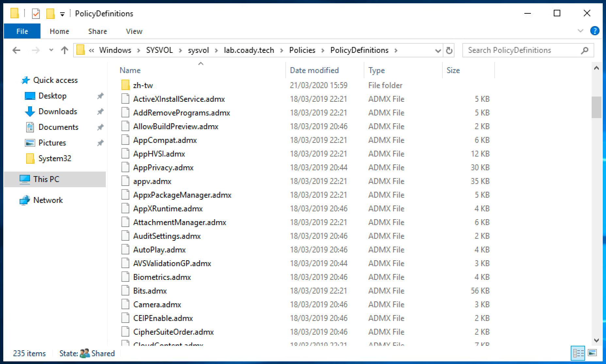The image size is (606, 364).
Task: Switch to Large icons view icon
Action: tap(592, 353)
